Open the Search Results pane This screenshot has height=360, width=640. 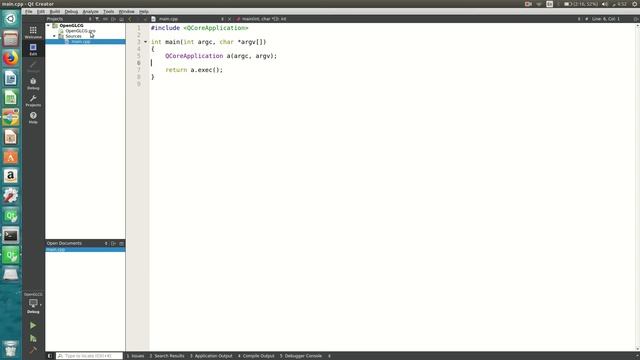(167, 356)
